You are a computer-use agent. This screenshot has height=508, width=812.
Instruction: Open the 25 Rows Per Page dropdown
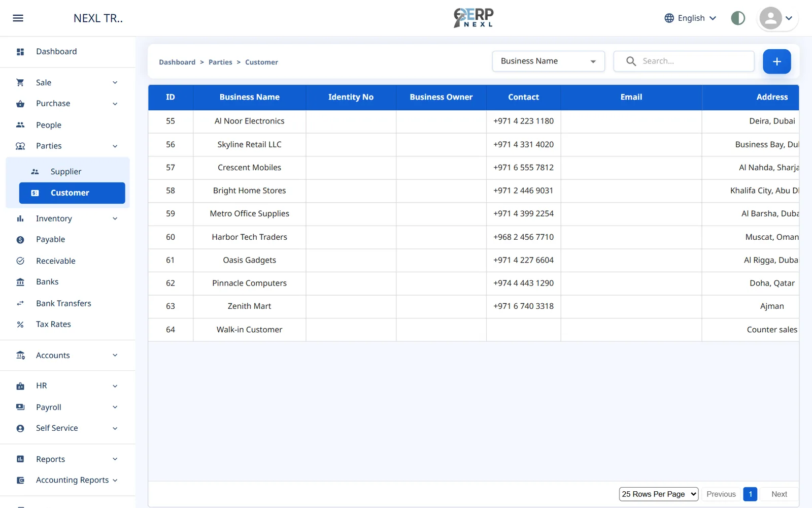pos(659,494)
